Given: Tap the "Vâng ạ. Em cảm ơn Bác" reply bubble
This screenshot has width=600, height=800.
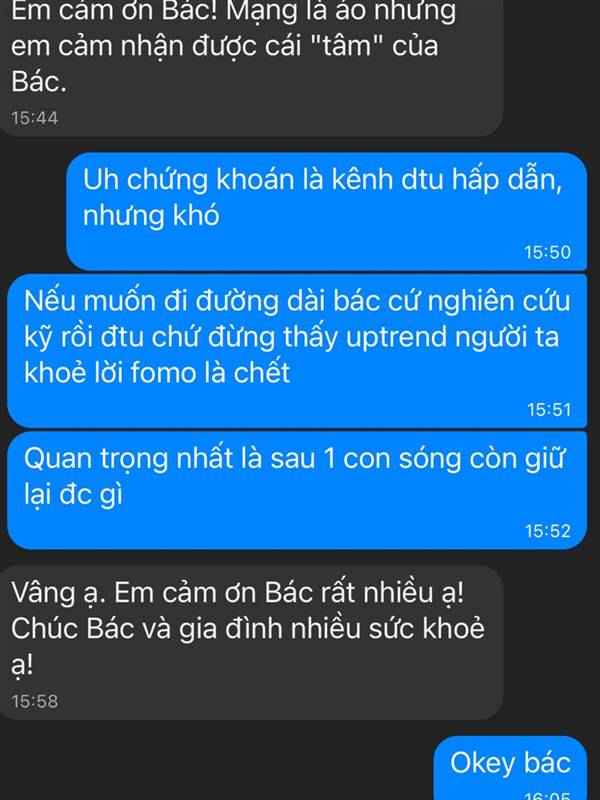Looking at the screenshot, I should (250, 643).
